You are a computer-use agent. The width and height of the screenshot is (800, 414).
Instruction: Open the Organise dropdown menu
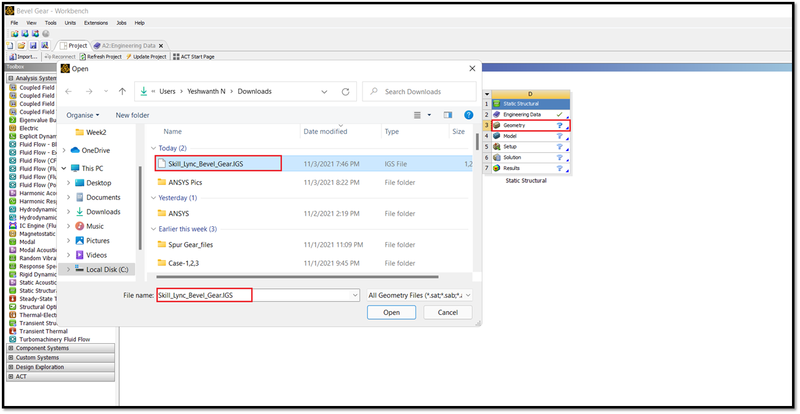coord(83,115)
